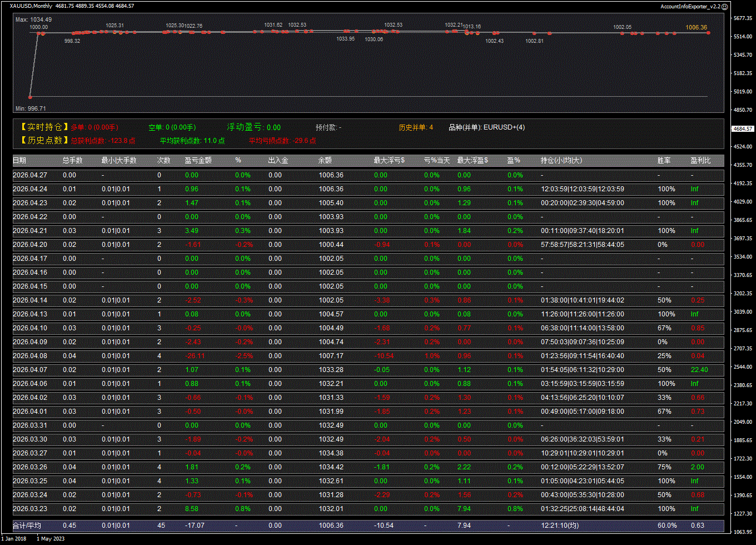Click the 合计/平均 summary row label
The width and height of the screenshot is (756, 545).
coord(27,526)
